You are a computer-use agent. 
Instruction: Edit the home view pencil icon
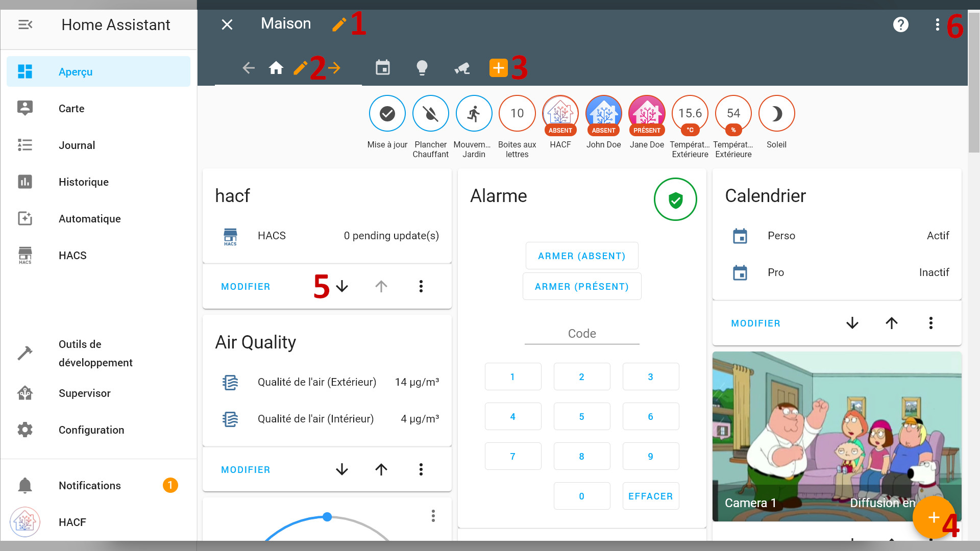click(301, 68)
